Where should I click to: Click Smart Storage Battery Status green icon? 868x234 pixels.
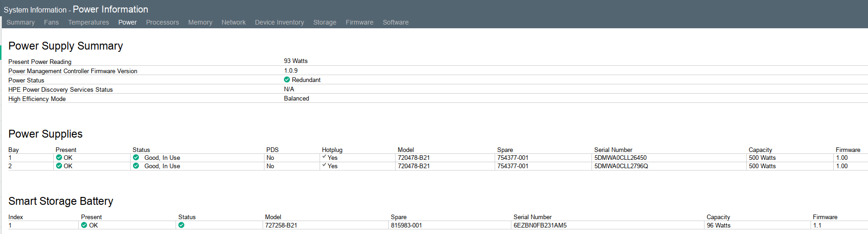(x=181, y=225)
